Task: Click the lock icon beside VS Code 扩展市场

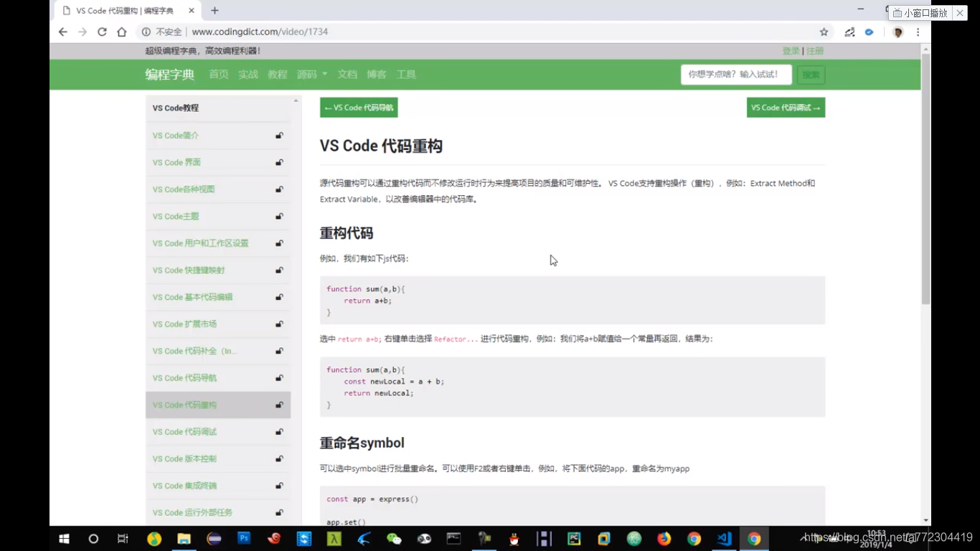Action: coord(279,324)
